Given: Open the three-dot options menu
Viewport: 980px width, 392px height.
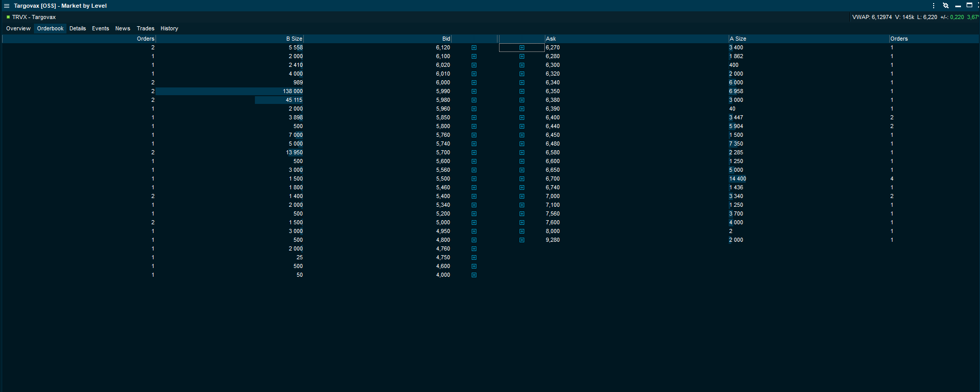Looking at the screenshot, I should pos(934,6).
